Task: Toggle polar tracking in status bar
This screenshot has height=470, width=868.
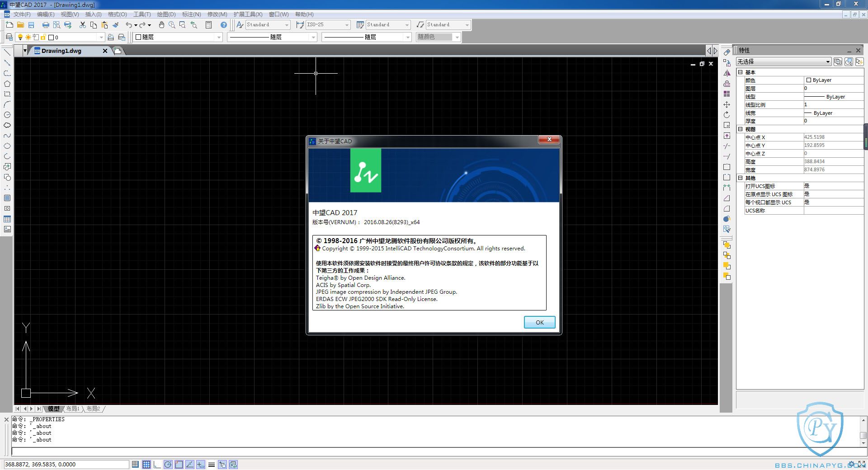Action: pyautogui.click(x=168, y=464)
